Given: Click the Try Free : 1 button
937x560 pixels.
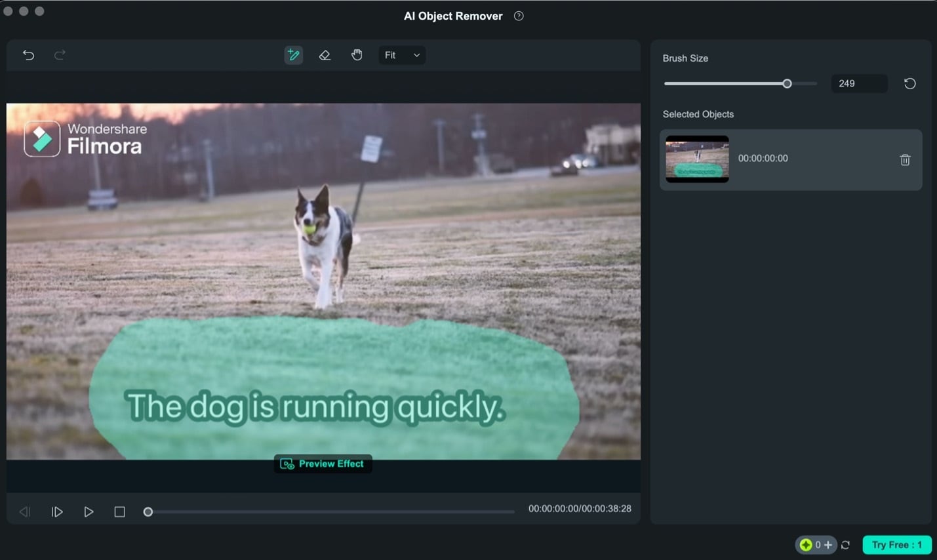Looking at the screenshot, I should click(896, 545).
